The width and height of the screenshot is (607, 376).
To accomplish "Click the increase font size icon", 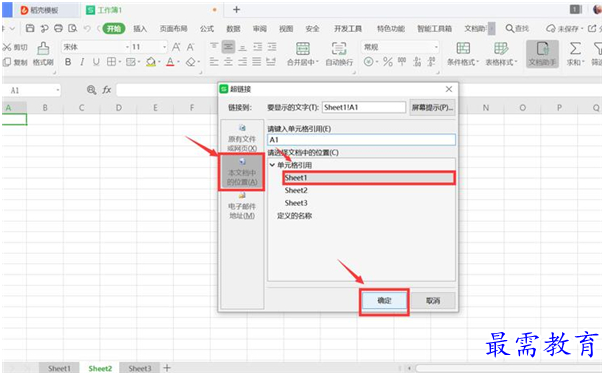I will 176,47.
